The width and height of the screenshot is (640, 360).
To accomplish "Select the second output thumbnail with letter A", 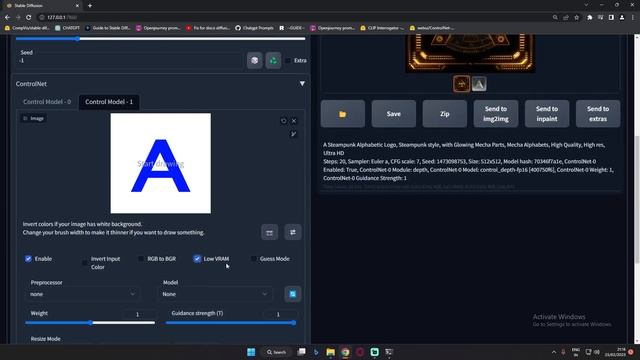I will pos(479,84).
